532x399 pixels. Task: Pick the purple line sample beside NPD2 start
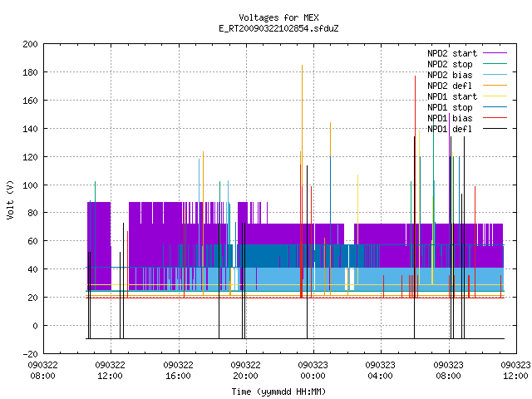pos(495,53)
